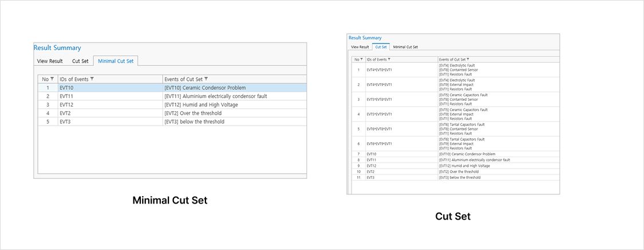Screen dimensions: 644x250
Task: Open IDs of Events filter in the five-row table
Action: pos(92,79)
